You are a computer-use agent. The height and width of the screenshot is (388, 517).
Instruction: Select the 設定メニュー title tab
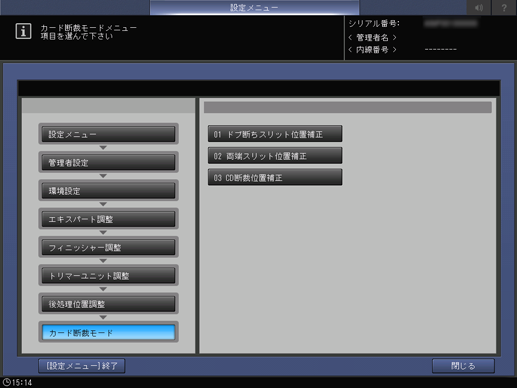[254, 7]
